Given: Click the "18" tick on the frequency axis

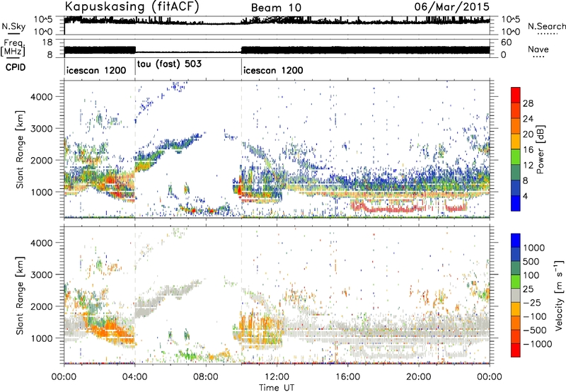Looking at the screenshot, I should click(x=47, y=42).
